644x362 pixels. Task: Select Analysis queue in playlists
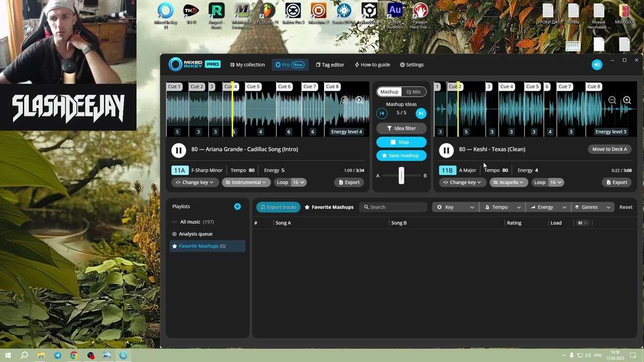pyautogui.click(x=207, y=234)
